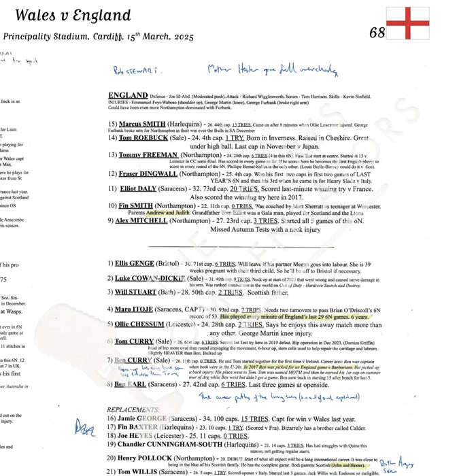Click the 'INJURIES - Emmanuel Feyi-Waboso' line
This screenshot has height=476, width=476.
coord(208,103)
